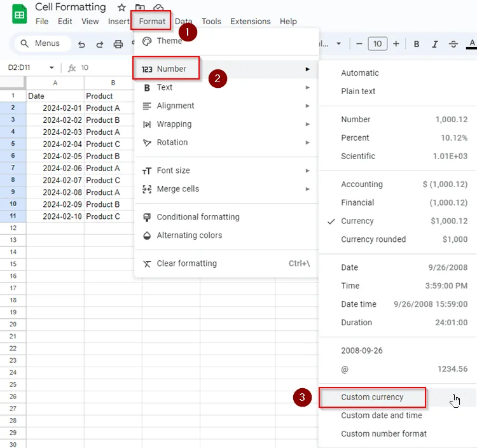Choose Theme from the Format menu

226,41
